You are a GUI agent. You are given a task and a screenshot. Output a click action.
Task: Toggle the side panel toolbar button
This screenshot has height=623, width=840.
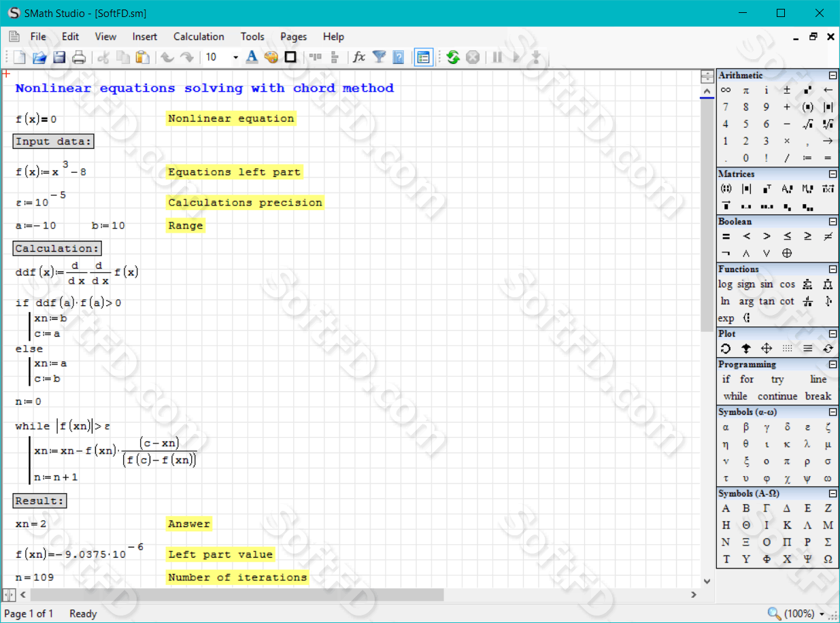point(424,57)
